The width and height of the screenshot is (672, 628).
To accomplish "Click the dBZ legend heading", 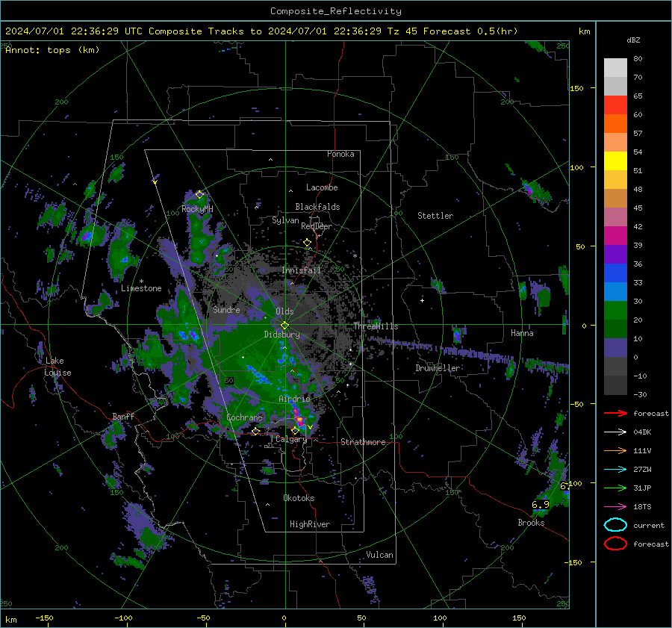I will click(633, 40).
